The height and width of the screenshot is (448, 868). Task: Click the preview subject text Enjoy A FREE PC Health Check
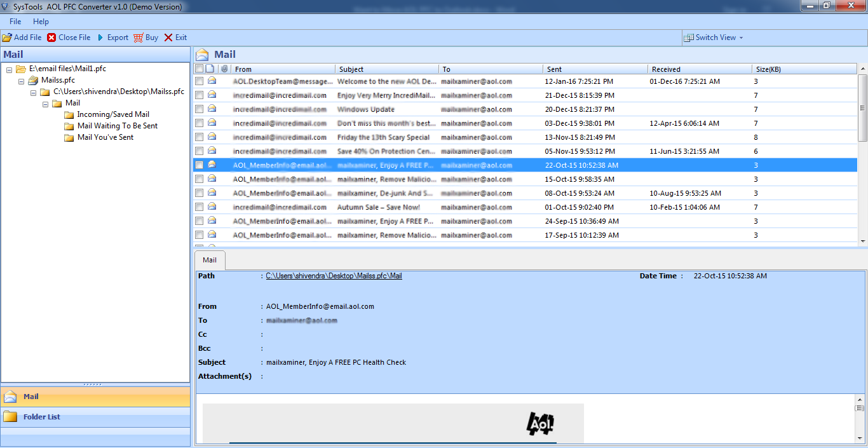[357, 362]
